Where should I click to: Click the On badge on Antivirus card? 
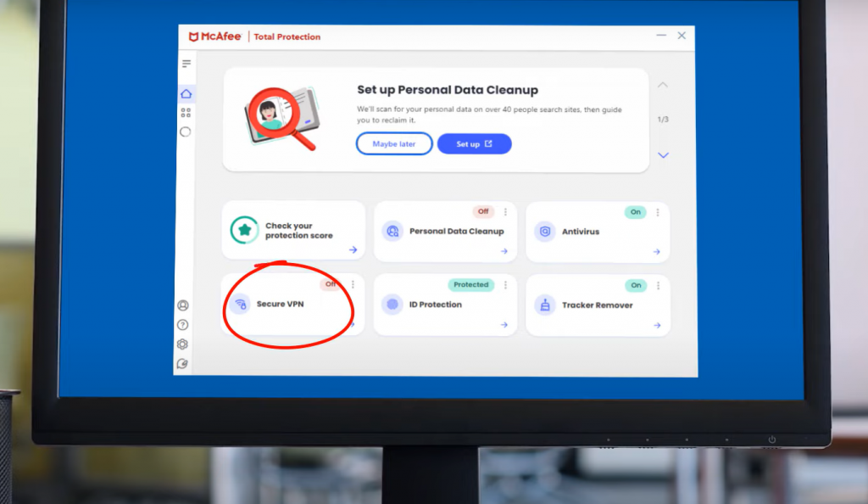pyautogui.click(x=636, y=211)
